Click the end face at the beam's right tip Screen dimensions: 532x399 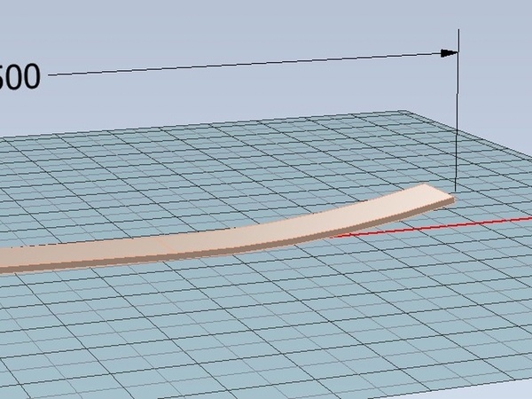pyautogui.click(x=449, y=201)
